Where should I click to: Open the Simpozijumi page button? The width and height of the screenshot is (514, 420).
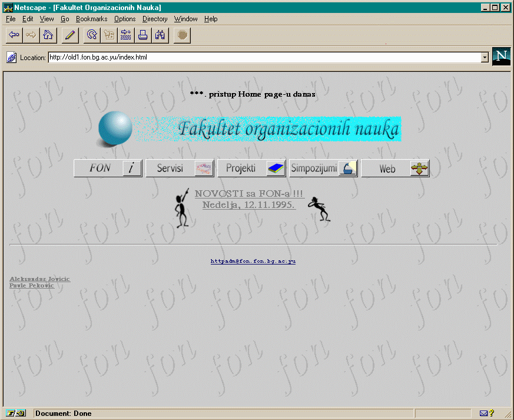point(324,168)
